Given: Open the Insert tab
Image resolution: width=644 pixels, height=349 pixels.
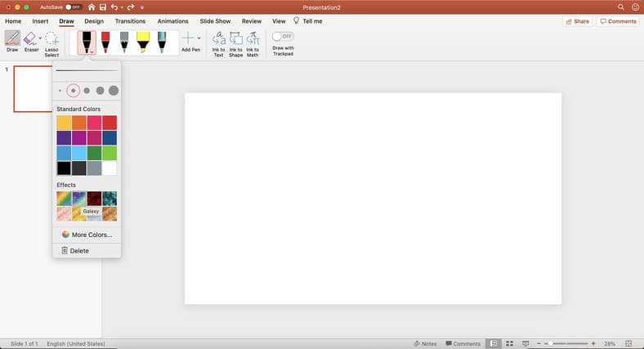Looking at the screenshot, I should pyautogui.click(x=40, y=21).
